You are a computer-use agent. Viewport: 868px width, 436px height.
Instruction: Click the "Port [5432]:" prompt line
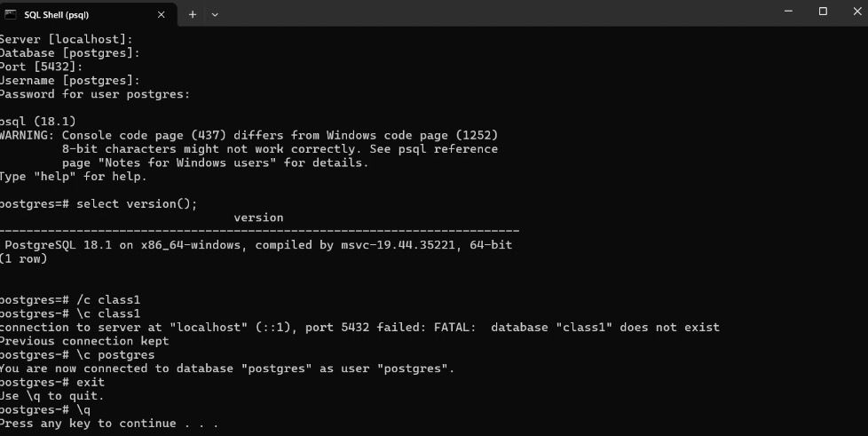tap(43, 67)
